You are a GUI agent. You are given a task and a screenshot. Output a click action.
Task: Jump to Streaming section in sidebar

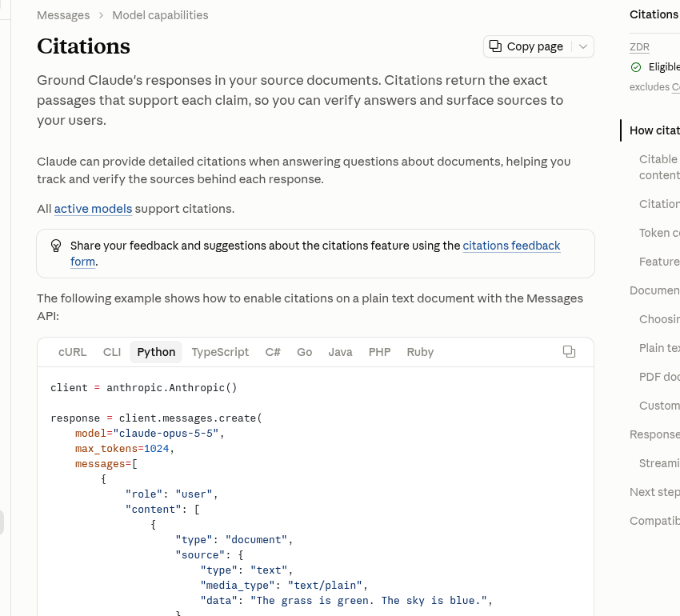coord(659,463)
